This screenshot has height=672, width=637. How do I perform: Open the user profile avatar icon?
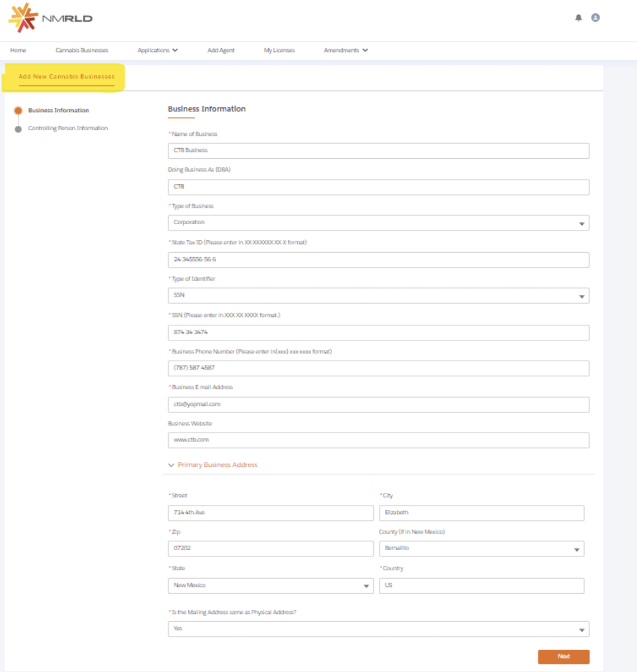point(596,18)
